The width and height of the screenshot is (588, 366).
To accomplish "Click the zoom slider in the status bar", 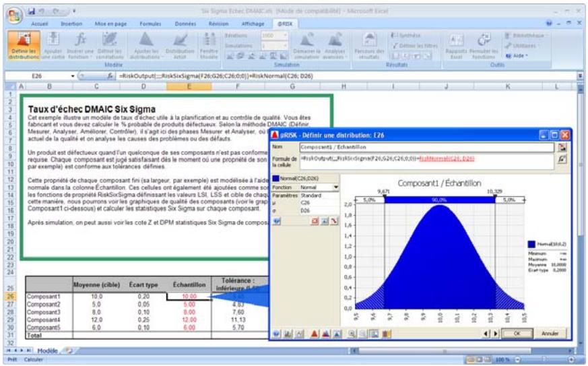I will (545, 360).
